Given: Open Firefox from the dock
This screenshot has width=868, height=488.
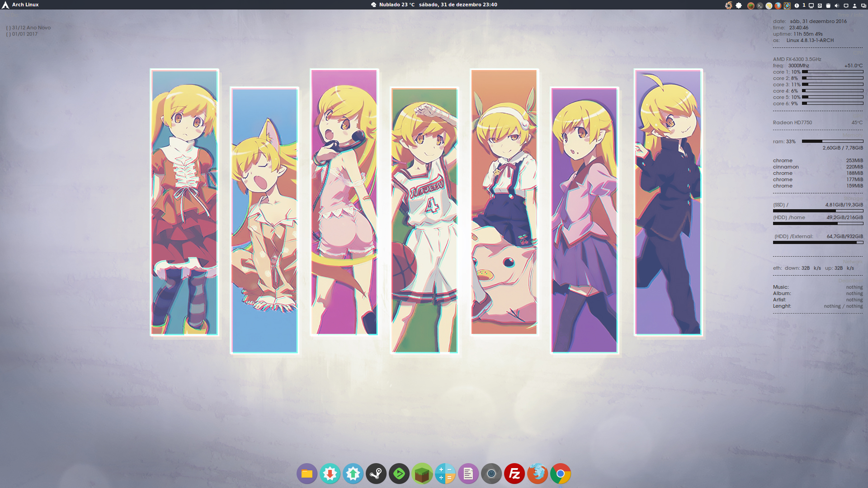Looking at the screenshot, I should tap(538, 474).
